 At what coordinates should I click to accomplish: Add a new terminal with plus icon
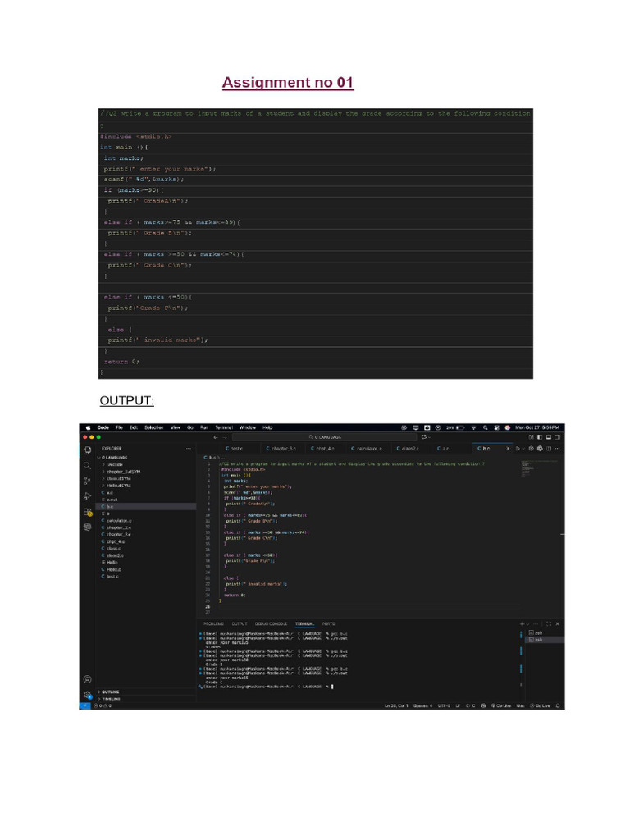click(522, 623)
